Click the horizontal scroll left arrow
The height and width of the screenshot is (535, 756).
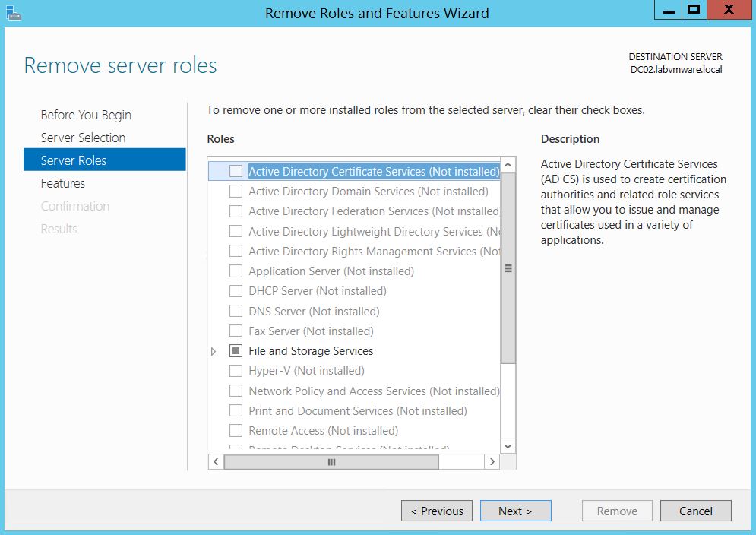pyautogui.click(x=216, y=462)
